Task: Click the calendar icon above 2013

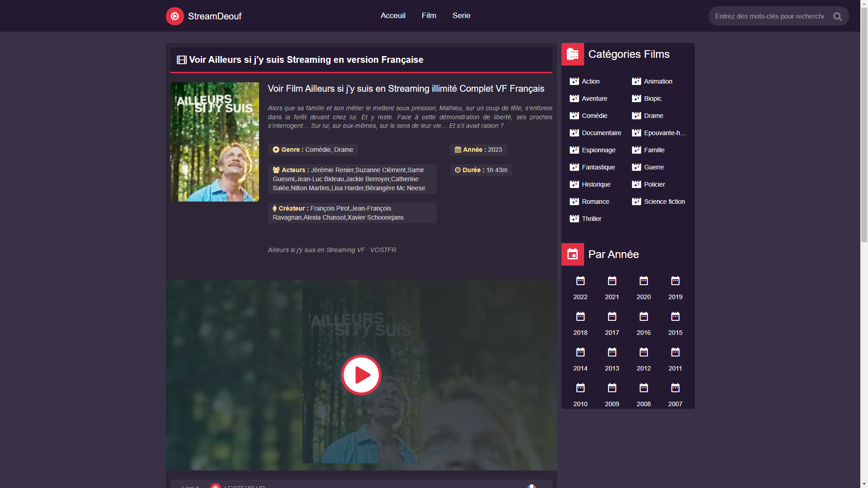Action: (612, 352)
